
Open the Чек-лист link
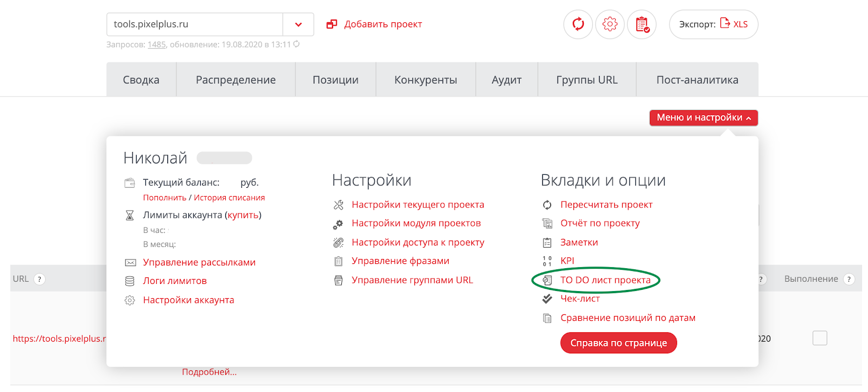click(x=580, y=299)
